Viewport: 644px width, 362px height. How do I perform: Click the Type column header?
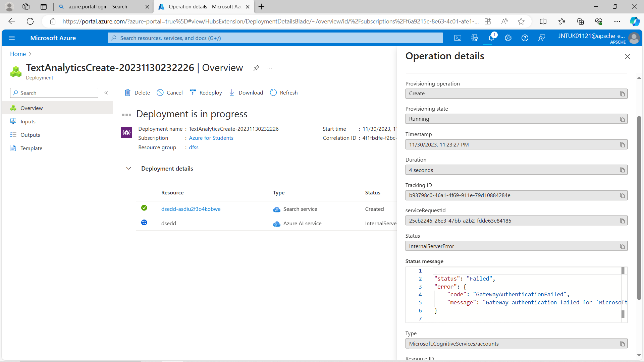coord(279,193)
